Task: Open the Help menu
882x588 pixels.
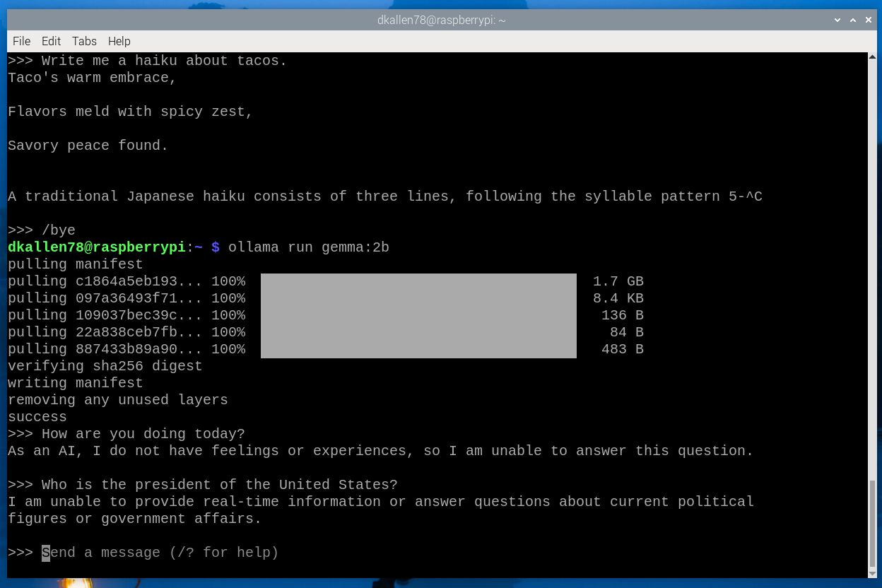Action: (x=119, y=41)
